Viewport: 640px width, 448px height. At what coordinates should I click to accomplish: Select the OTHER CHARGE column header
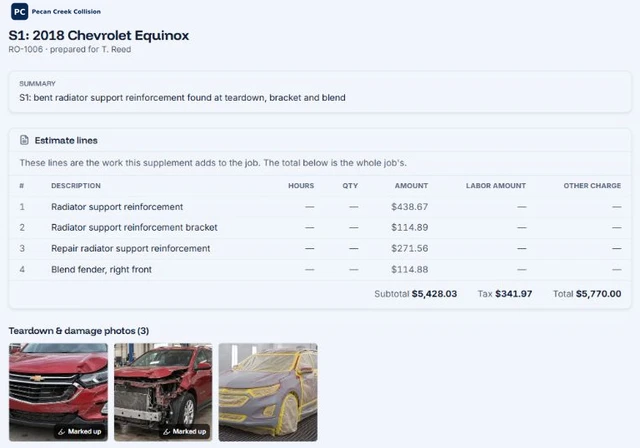pyautogui.click(x=592, y=186)
